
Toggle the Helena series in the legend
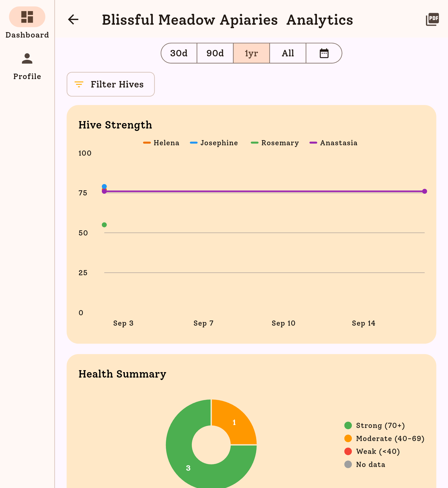161,143
